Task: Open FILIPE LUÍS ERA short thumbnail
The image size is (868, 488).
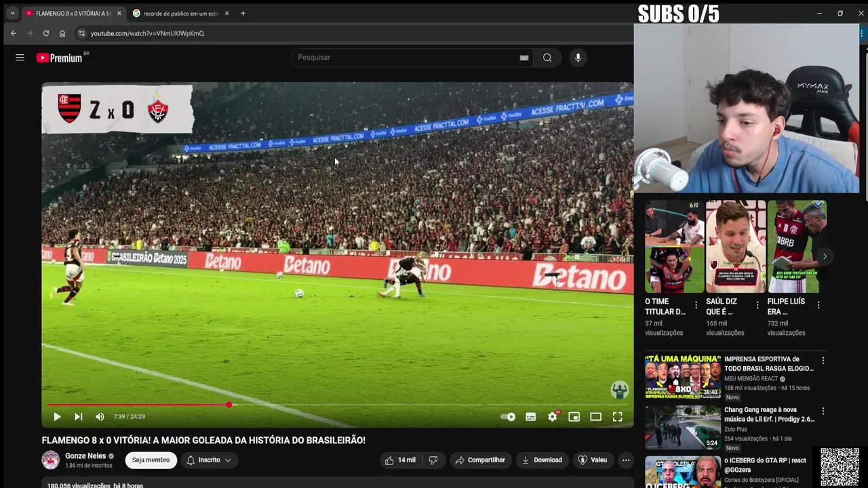Action: pyautogui.click(x=797, y=246)
